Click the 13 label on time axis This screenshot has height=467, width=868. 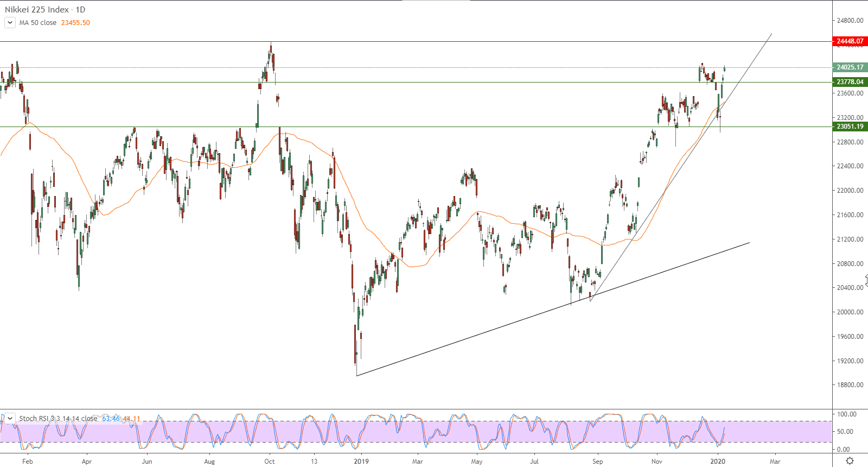(314, 462)
